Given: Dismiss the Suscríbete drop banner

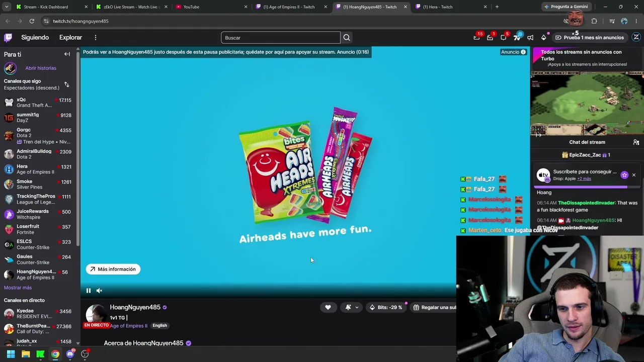Looking at the screenshot, I should [634, 175].
